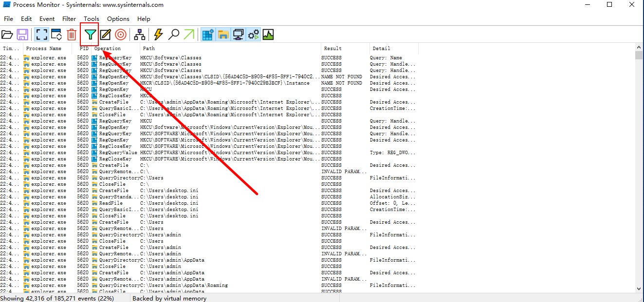Viewport: 644px width, 302px height.
Task: Click the 'Offset: 0, Le...' detail cell
Action: [392, 203]
